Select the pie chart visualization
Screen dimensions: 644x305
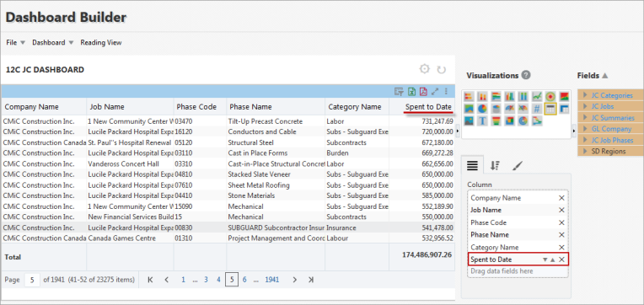coord(482,109)
